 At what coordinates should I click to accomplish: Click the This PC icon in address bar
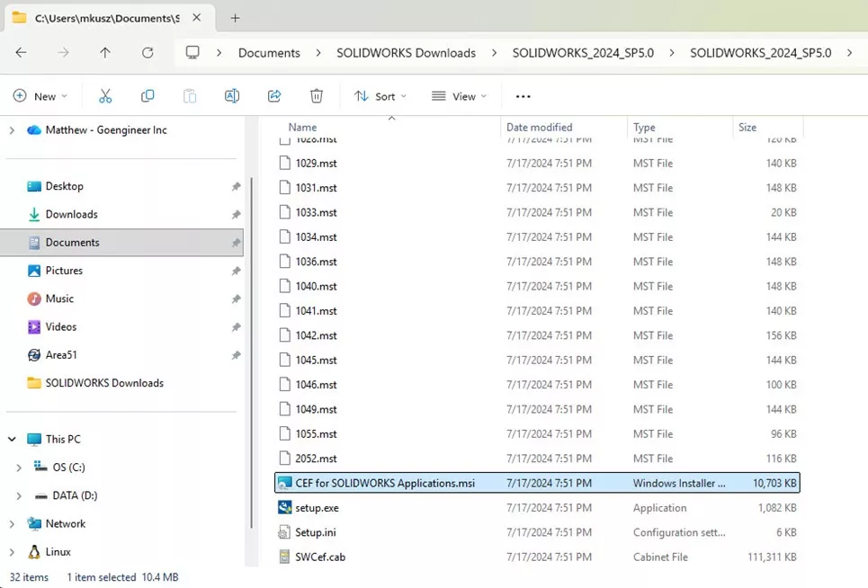192,53
